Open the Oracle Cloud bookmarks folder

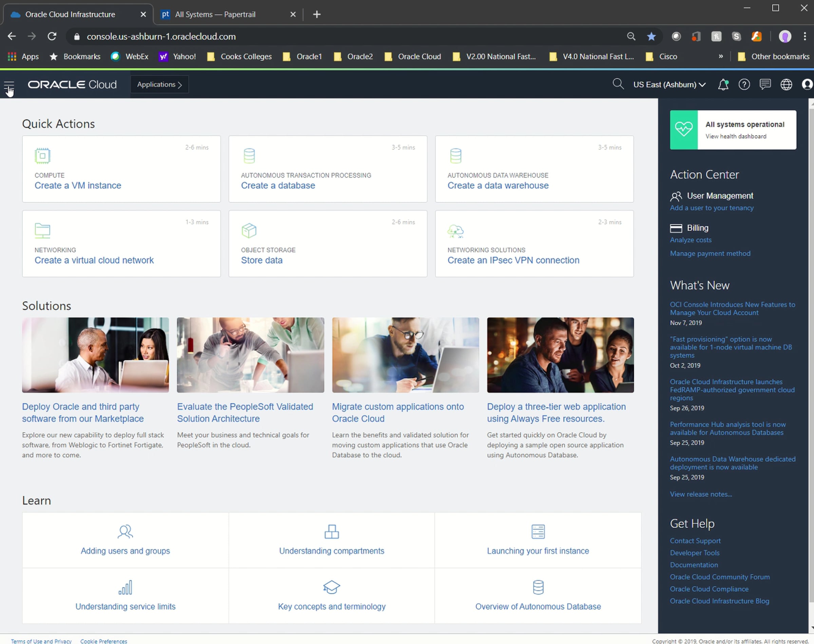[x=413, y=57]
